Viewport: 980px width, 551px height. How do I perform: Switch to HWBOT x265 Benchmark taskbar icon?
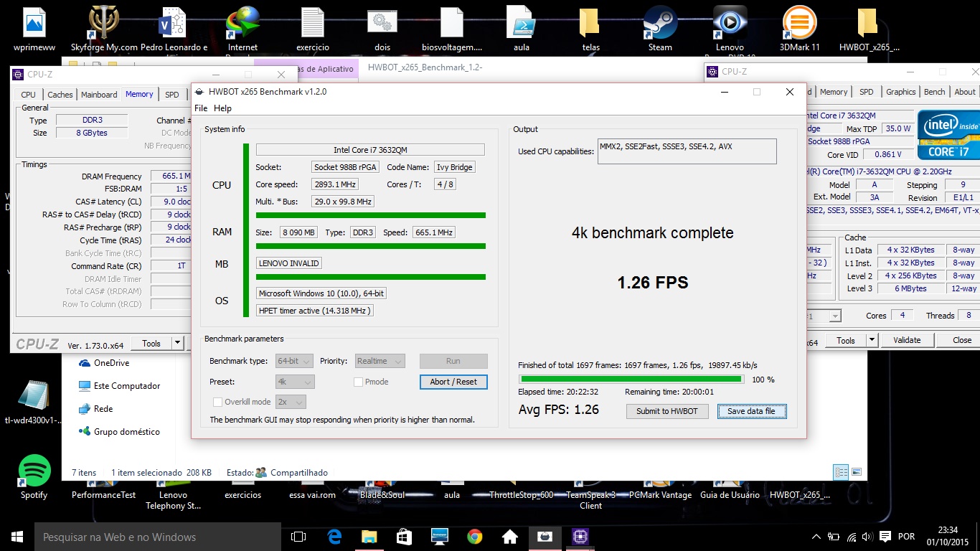(545, 537)
